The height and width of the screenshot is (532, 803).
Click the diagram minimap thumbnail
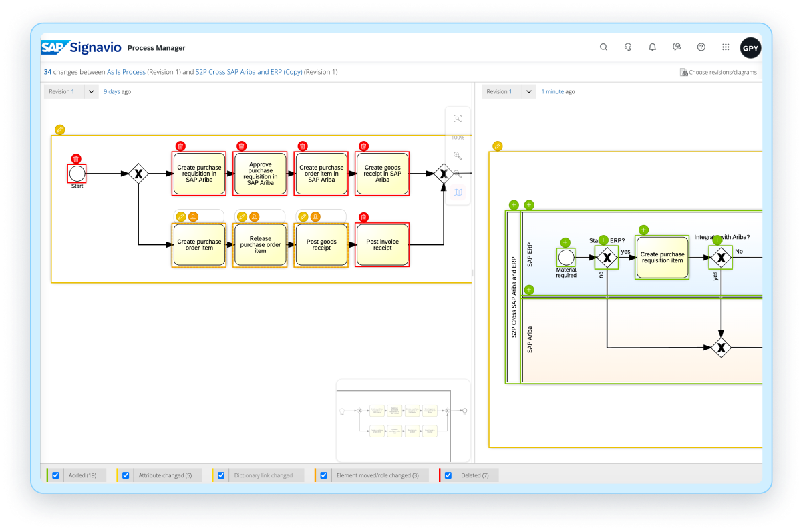coord(403,420)
